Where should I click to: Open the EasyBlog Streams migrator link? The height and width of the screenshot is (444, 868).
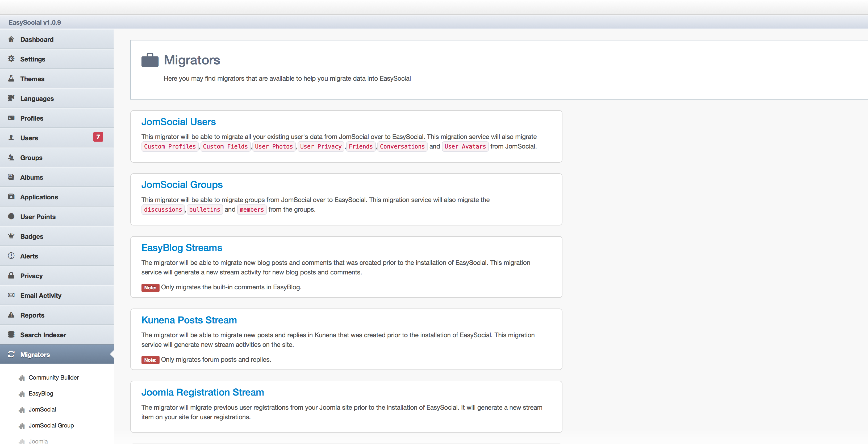pos(182,248)
